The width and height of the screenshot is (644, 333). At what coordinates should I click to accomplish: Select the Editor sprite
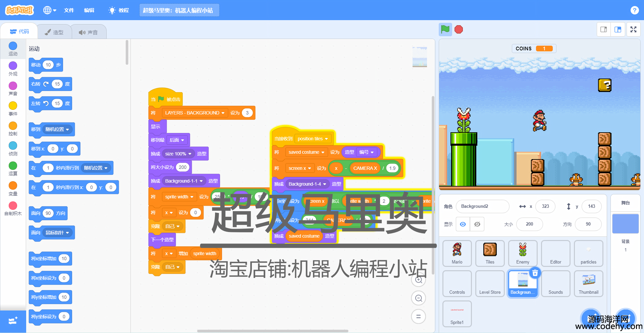point(555,253)
